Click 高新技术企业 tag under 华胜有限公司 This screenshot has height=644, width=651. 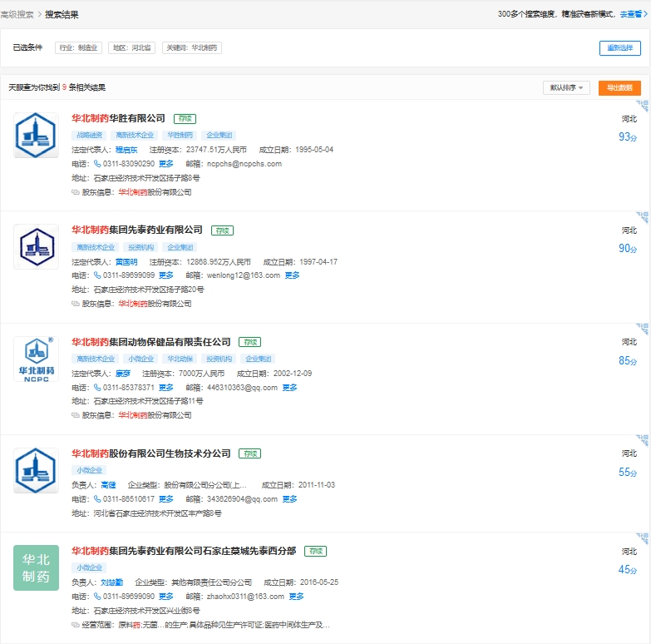click(135, 135)
